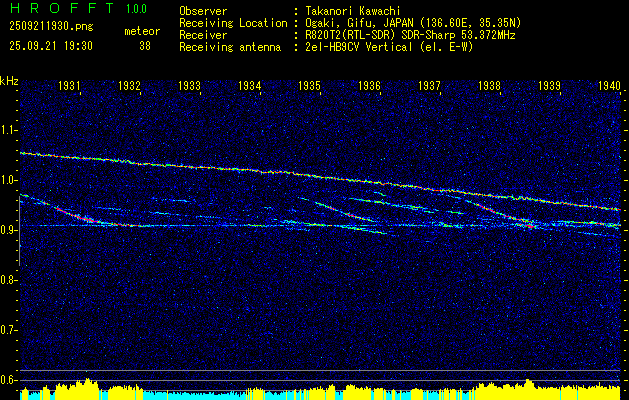Click the Receiver label
Viewport: 629px width, 400px height.
pyautogui.click(x=203, y=35)
